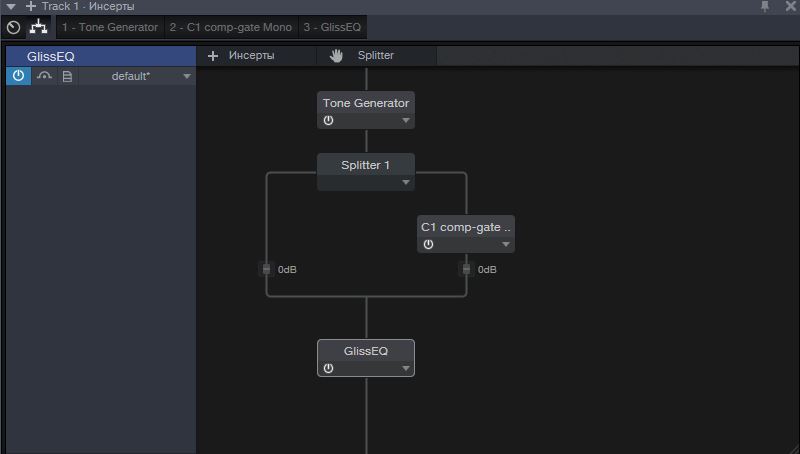Image resolution: width=800 pixels, height=454 pixels.
Task: Switch to the 3 - GlissEQ tab
Action: [332, 28]
